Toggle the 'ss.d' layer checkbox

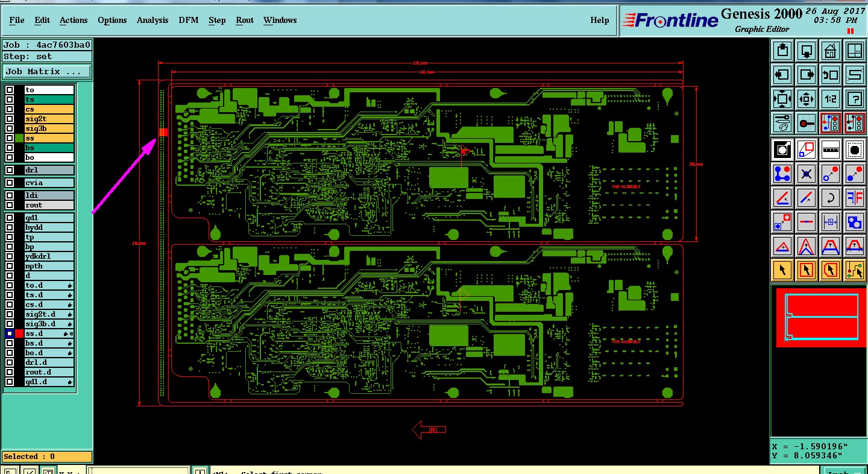[x=10, y=333]
